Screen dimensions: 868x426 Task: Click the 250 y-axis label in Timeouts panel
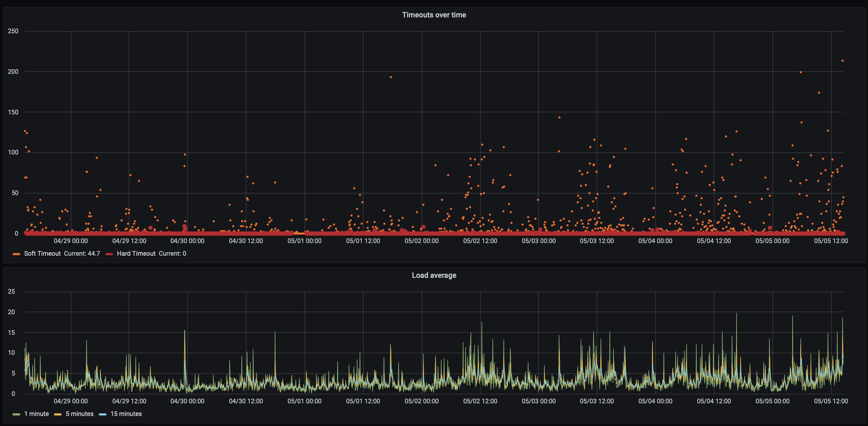click(13, 31)
